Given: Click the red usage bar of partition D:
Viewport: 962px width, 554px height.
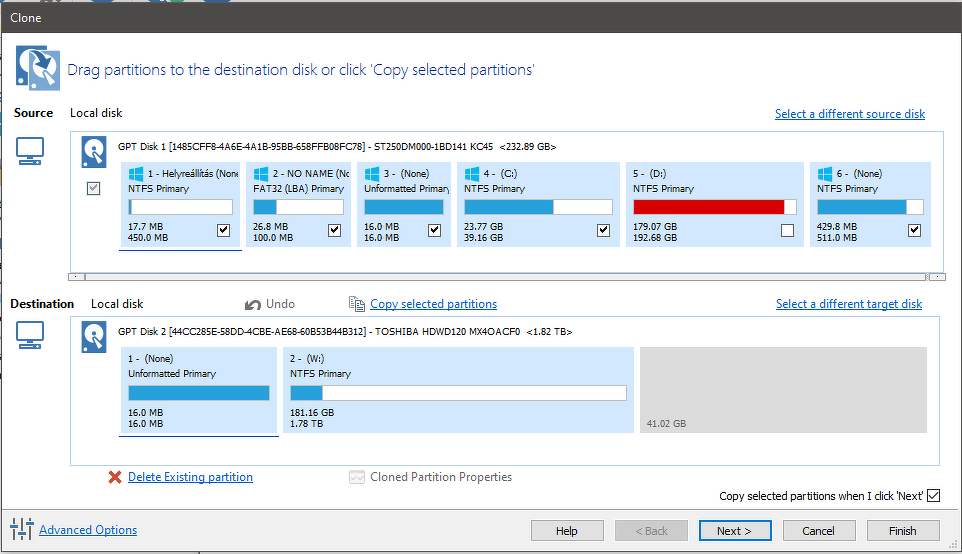Looking at the screenshot, I should 708,207.
